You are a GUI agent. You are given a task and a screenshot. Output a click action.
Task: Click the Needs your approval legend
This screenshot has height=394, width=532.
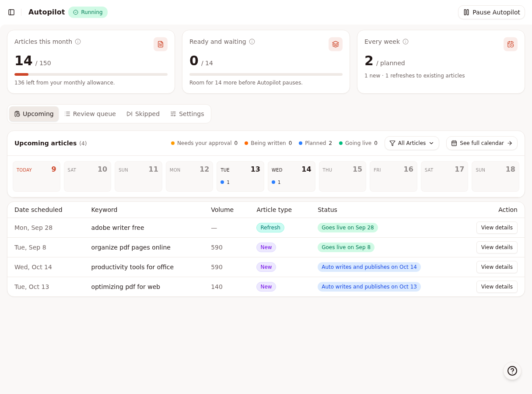(x=204, y=143)
